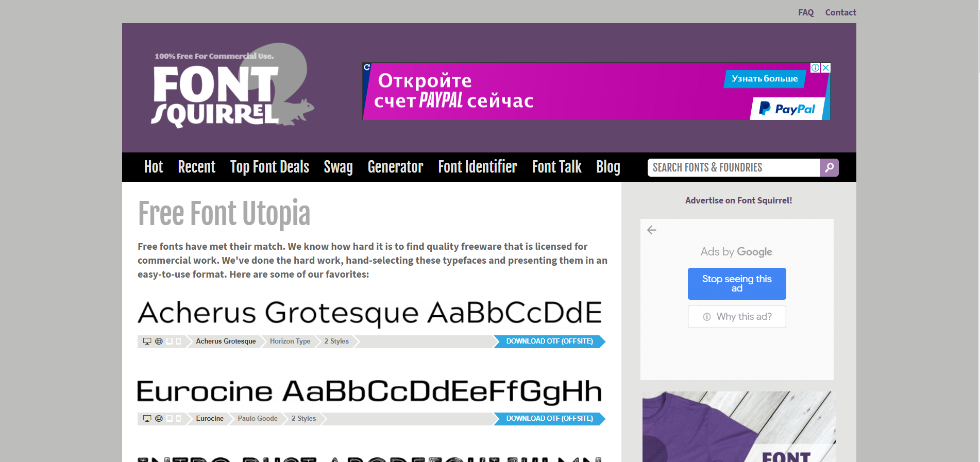Open the Eurocine font name link
Screen dimensions: 980x462
(210, 418)
